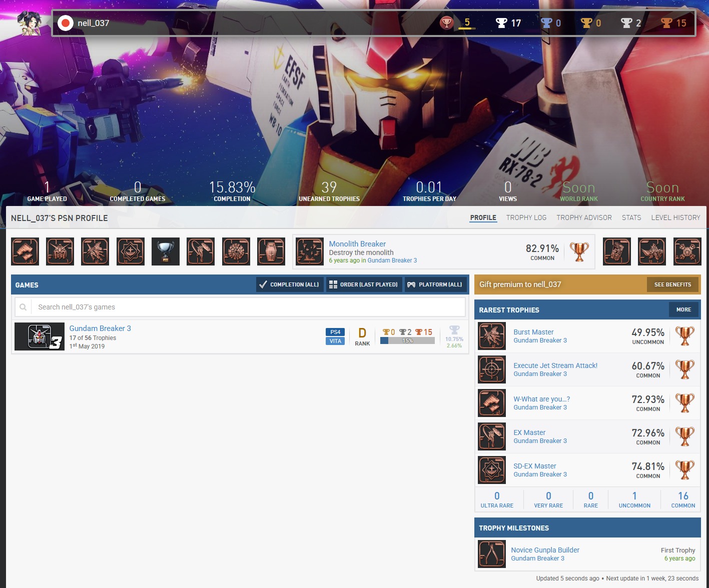The width and height of the screenshot is (709, 588).
Task: Click the magnifier search icon
Action: [23, 307]
